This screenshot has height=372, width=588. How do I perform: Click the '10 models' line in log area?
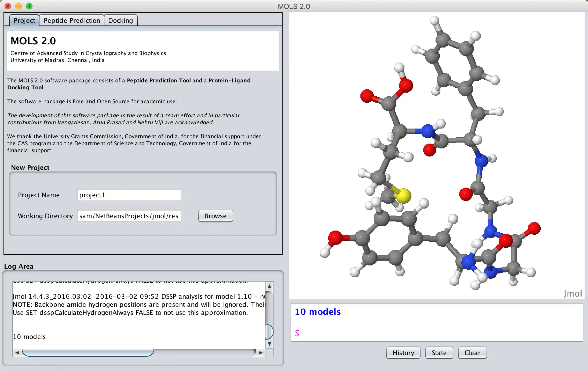[29, 337]
